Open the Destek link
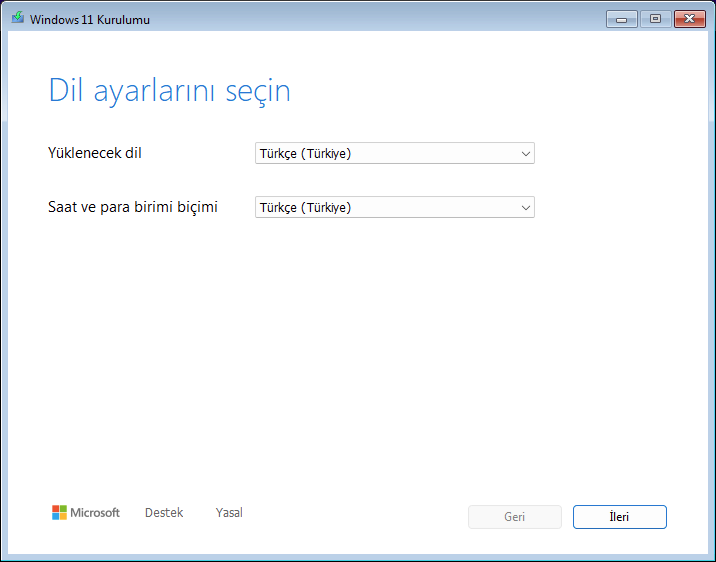Image resolution: width=716 pixels, height=562 pixels. 164,513
